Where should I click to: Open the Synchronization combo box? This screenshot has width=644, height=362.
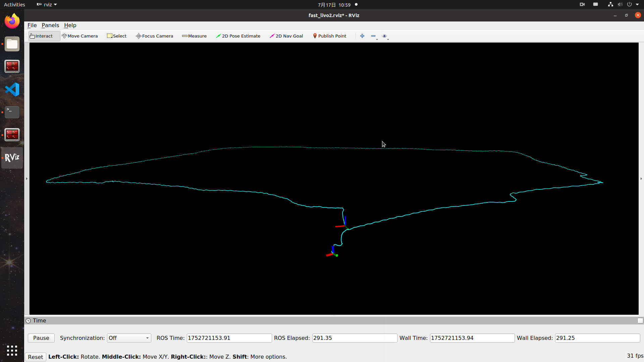tap(129, 338)
